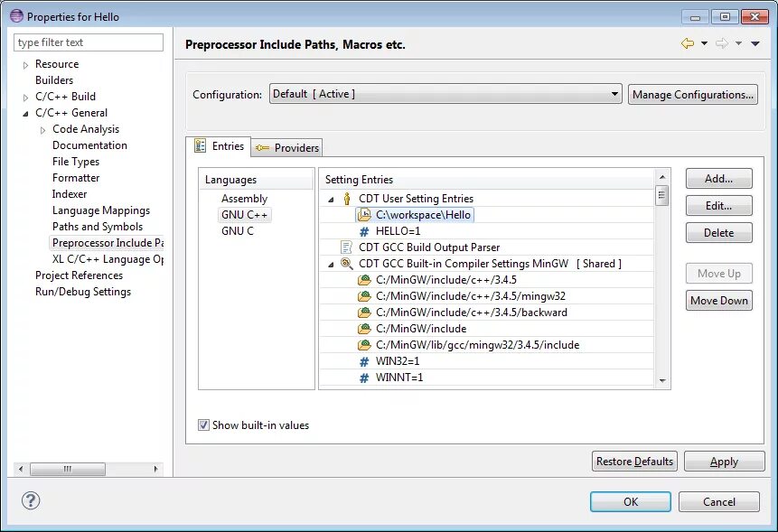Click the Add... button

click(719, 179)
